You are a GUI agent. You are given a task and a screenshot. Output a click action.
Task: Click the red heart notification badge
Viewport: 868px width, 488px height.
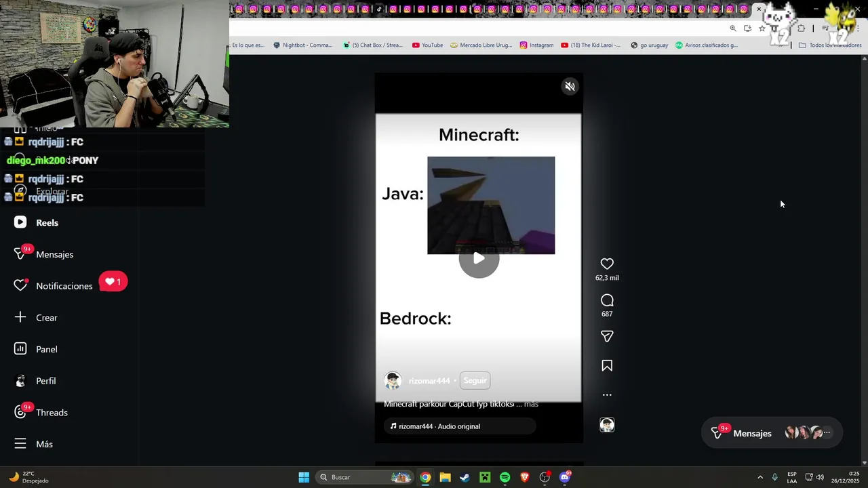[113, 282]
